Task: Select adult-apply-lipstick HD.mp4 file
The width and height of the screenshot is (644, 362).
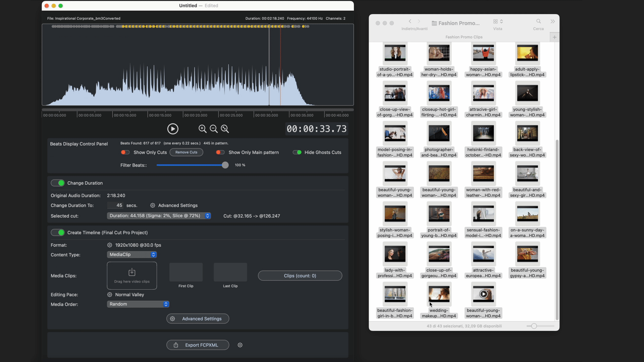Action: click(527, 59)
